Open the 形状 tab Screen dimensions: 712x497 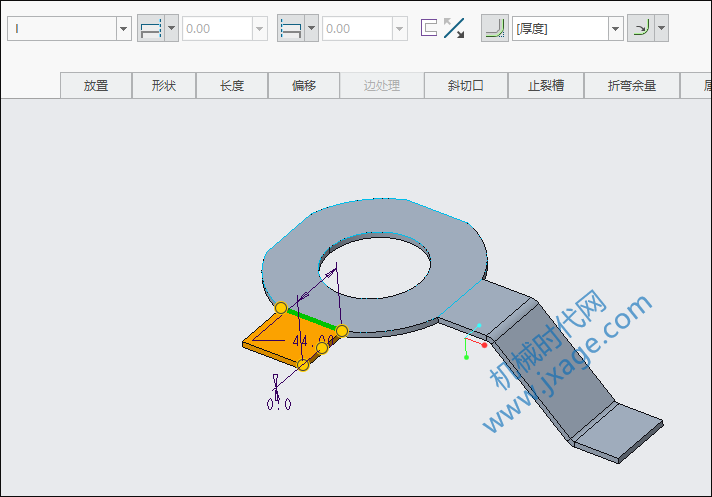point(164,85)
